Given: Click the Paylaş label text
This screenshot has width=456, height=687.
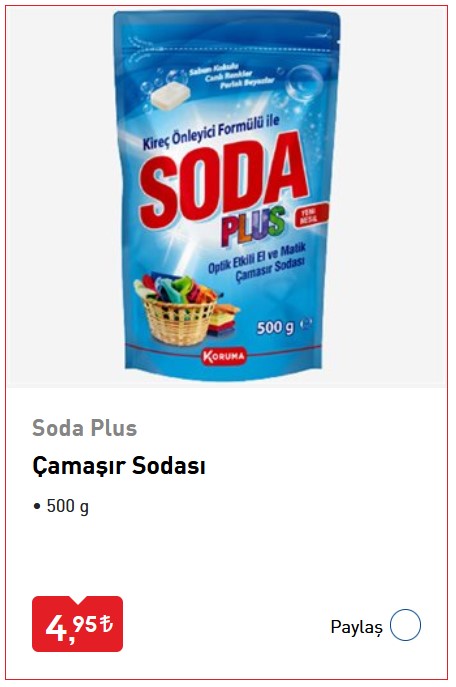Looking at the screenshot, I should [356, 627].
